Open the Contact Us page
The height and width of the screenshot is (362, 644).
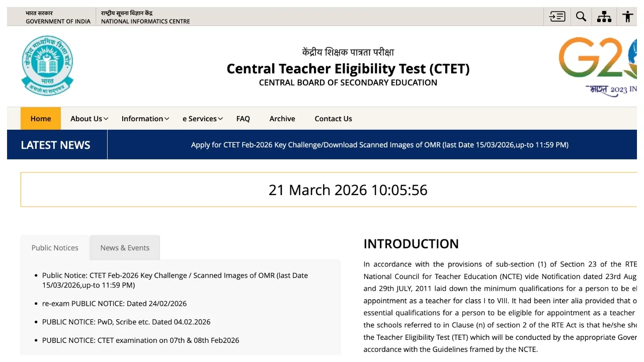(x=333, y=119)
